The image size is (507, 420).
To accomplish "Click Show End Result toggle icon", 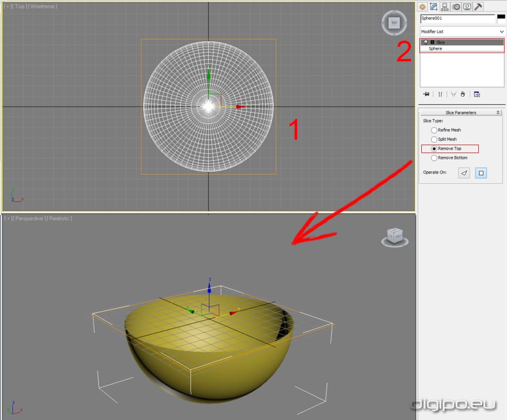I will (440, 94).
